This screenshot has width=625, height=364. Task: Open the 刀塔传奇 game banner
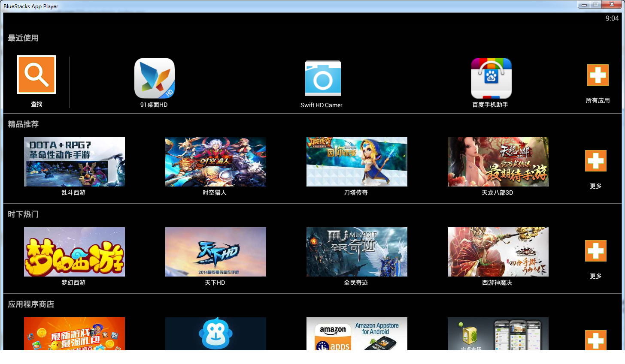pyautogui.click(x=357, y=162)
